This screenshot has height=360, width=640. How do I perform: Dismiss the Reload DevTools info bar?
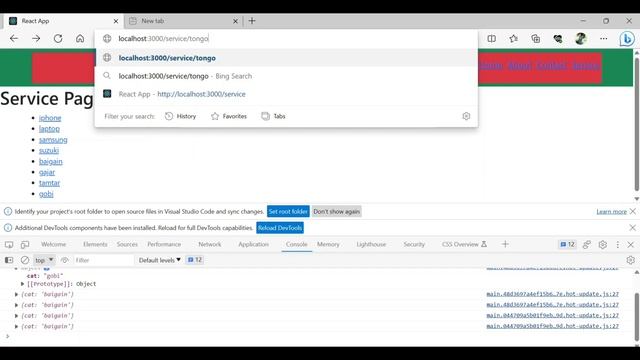[633, 227]
